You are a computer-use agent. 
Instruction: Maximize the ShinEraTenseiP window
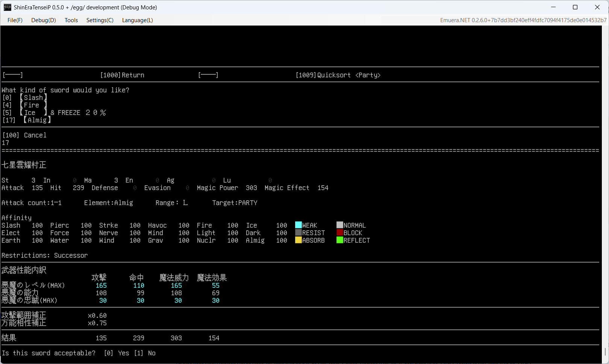coord(575,7)
